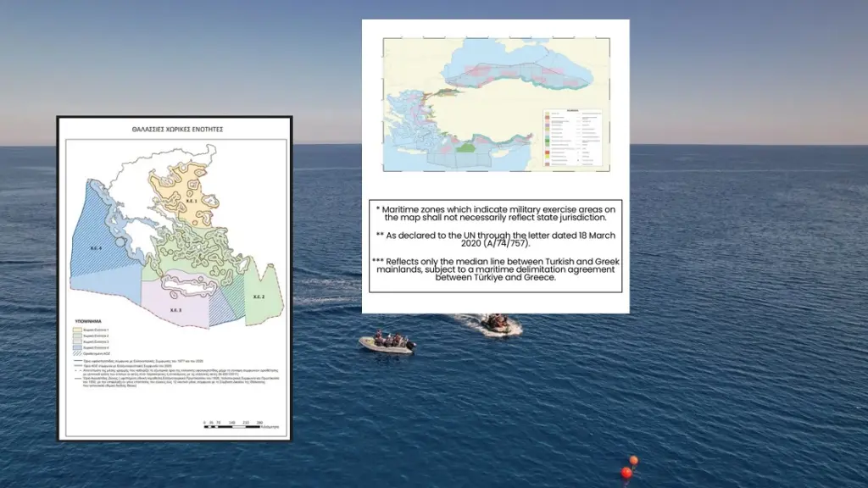This screenshot has height=488, width=868.
Task: Click the Turkish maritime zones map
Action: click(496, 104)
